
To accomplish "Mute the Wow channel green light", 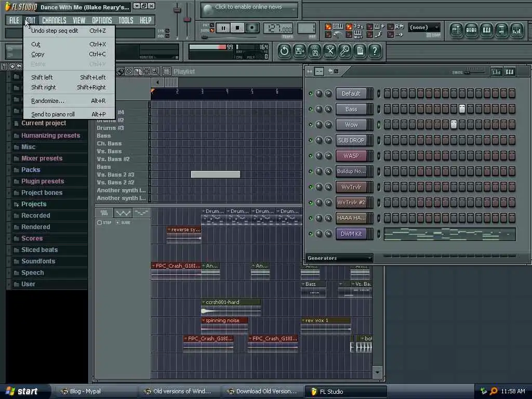I will coord(311,125).
